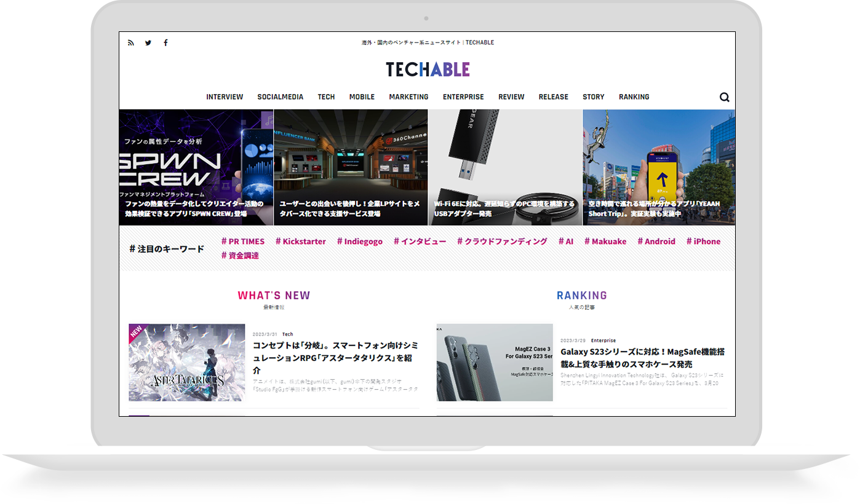Navigate to MARKETING

pos(408,97)
